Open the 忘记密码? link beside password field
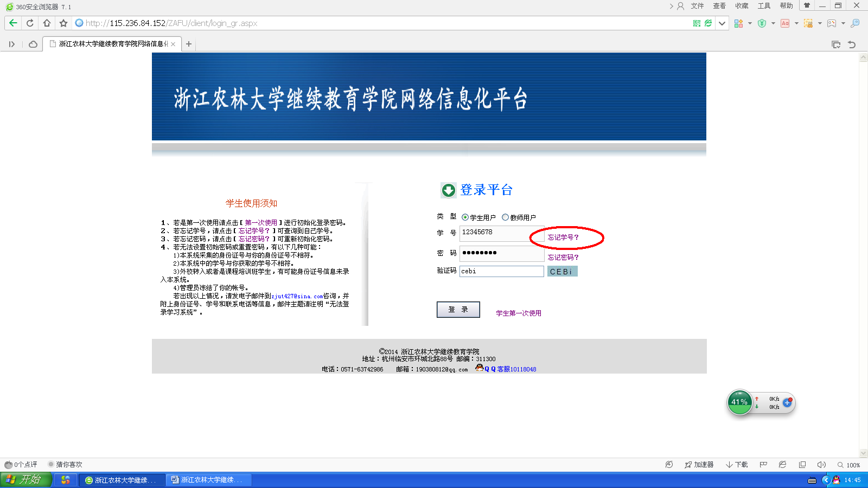Image resolution: width=868 pixels, height=488 pixels. 563,258
